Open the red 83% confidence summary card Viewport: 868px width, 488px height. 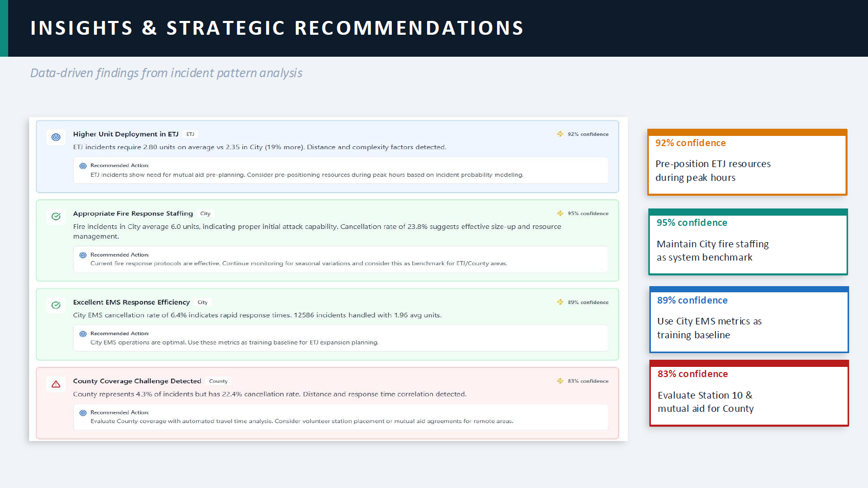748,393
